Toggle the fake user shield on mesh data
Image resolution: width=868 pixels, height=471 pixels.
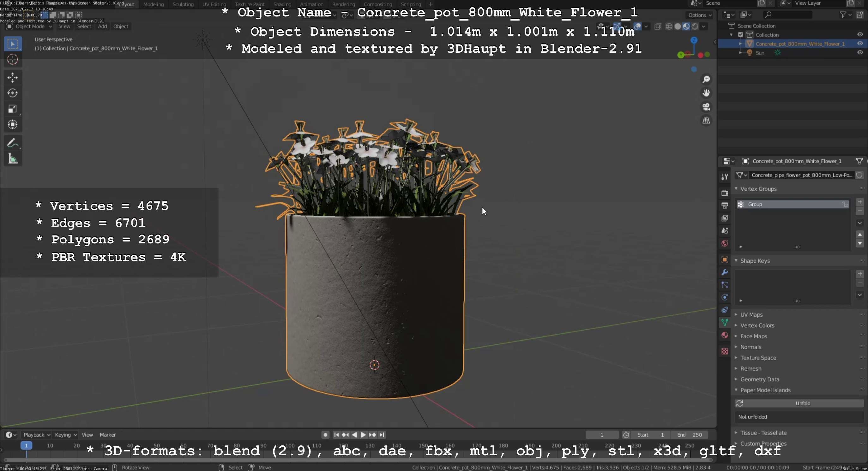point(859,175)
